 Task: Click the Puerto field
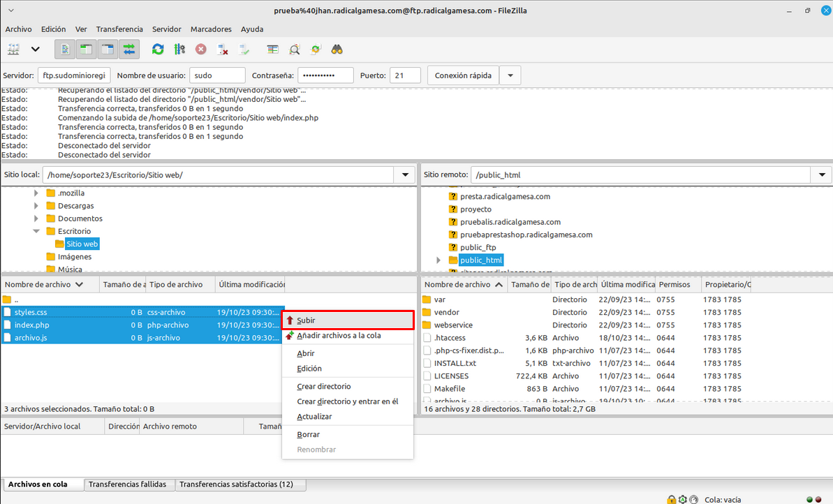click(x=405, y=75)
